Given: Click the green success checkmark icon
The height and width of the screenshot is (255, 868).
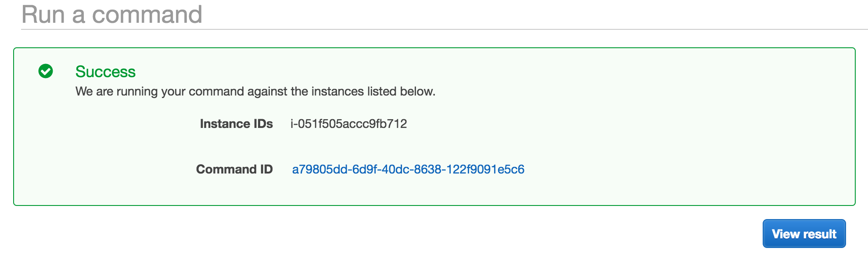Looking at the screenshot, I should [x=46, y=71].
